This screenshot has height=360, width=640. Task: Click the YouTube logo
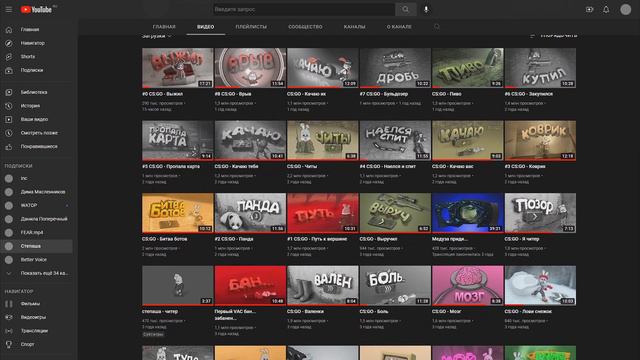(37, 9)
